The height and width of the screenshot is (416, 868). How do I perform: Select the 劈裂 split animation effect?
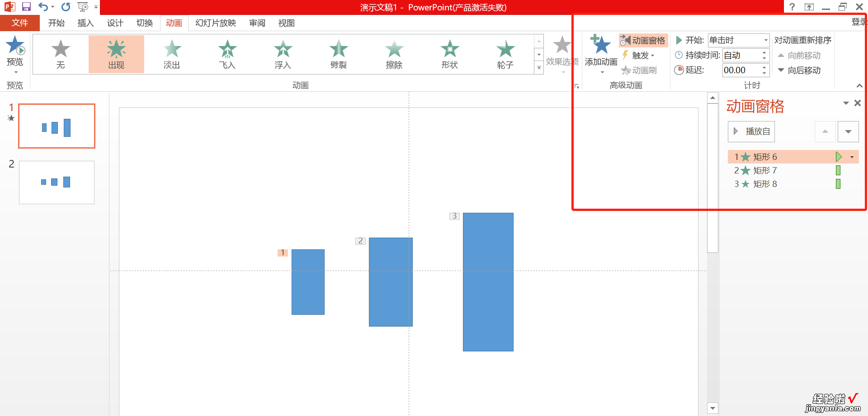pos(339,54)
